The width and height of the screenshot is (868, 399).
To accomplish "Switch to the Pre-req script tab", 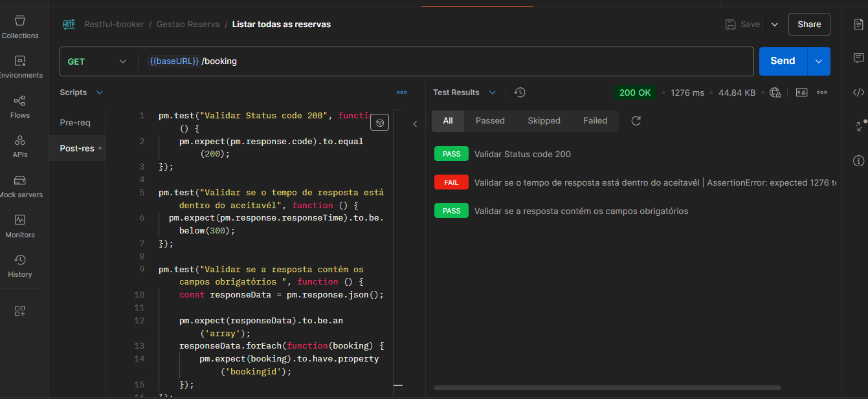I will click(75, 122).
